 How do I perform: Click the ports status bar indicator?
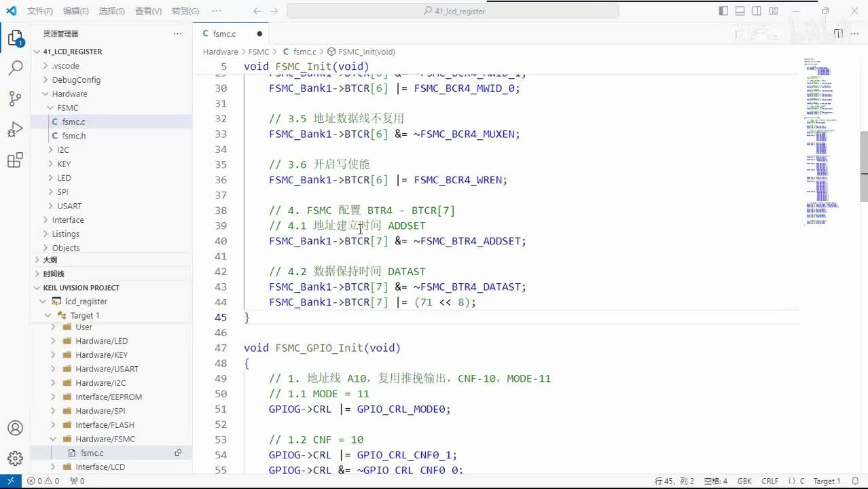point(77,481)
